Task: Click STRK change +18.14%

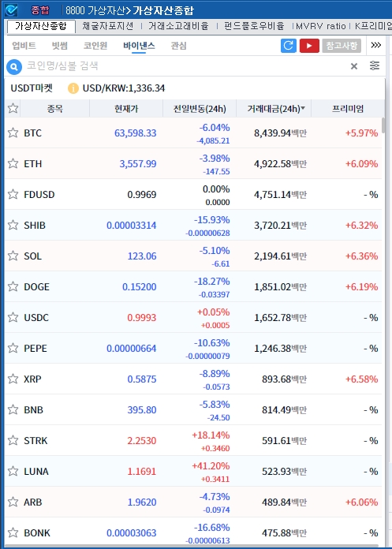Action: 211,435
